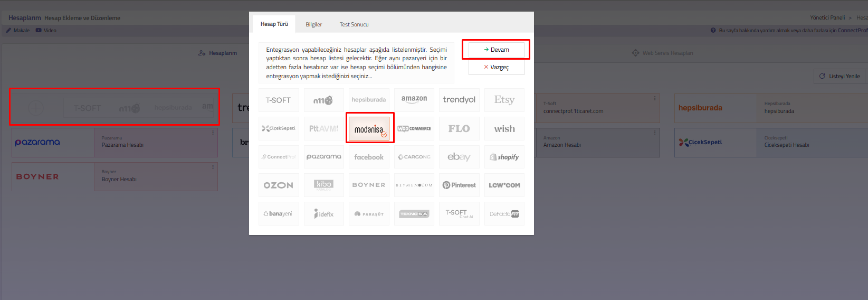Viewport: 868px width, 300px height.
Task: Go to the Hesaplarım section tab
Action: point(218,53)
